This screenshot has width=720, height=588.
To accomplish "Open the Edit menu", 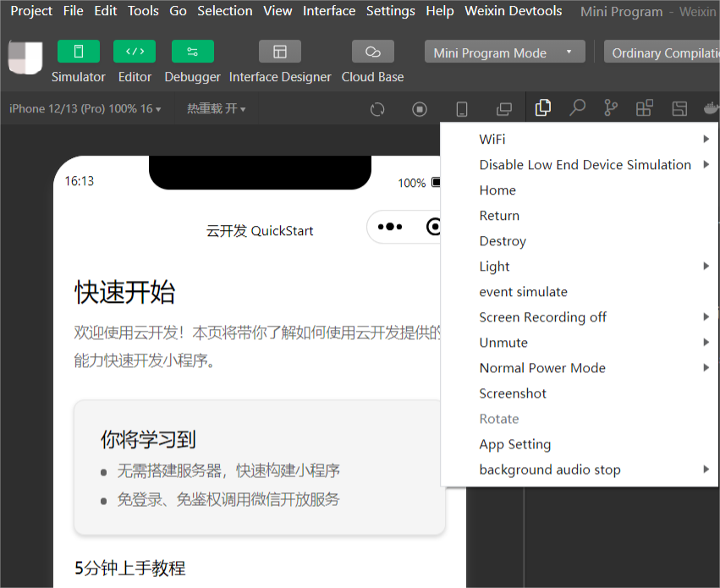I will tap(106, 10).
